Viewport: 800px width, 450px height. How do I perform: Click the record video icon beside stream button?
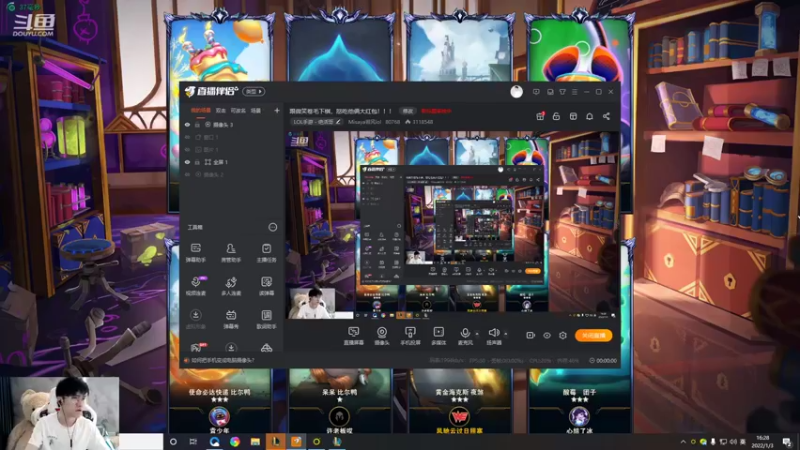click(x=531, y=335)
